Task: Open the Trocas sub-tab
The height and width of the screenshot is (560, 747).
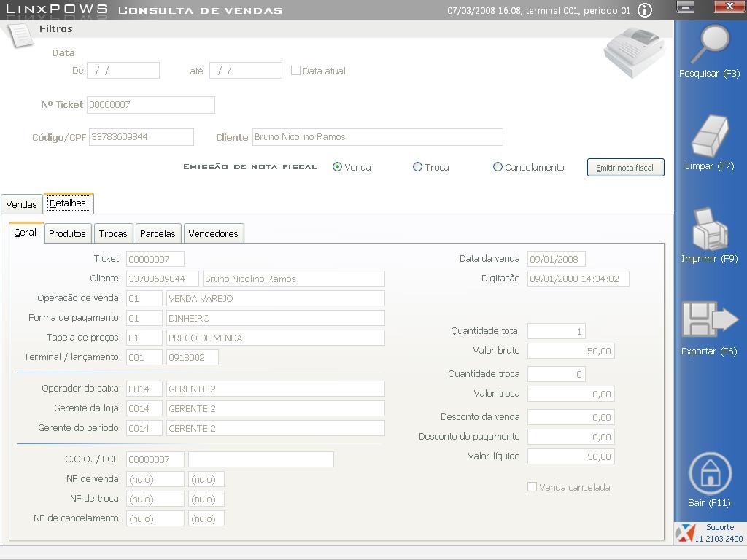Action: [113, 233]
